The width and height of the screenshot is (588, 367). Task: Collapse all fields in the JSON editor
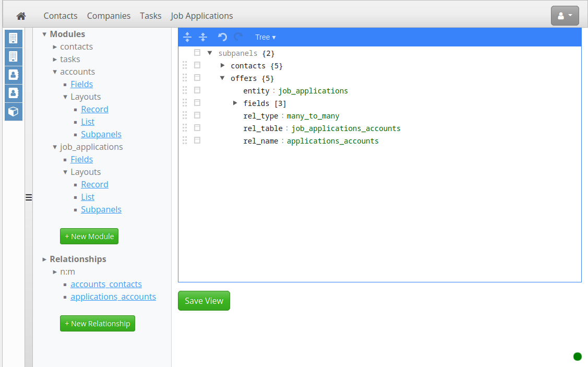click(203, 37)
